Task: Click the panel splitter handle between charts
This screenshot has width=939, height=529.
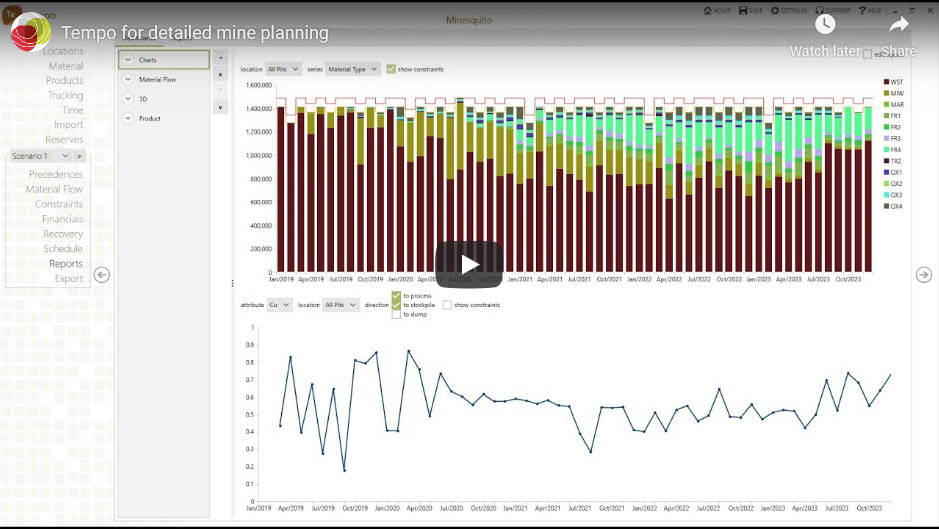Action: (x=232, y=283)
